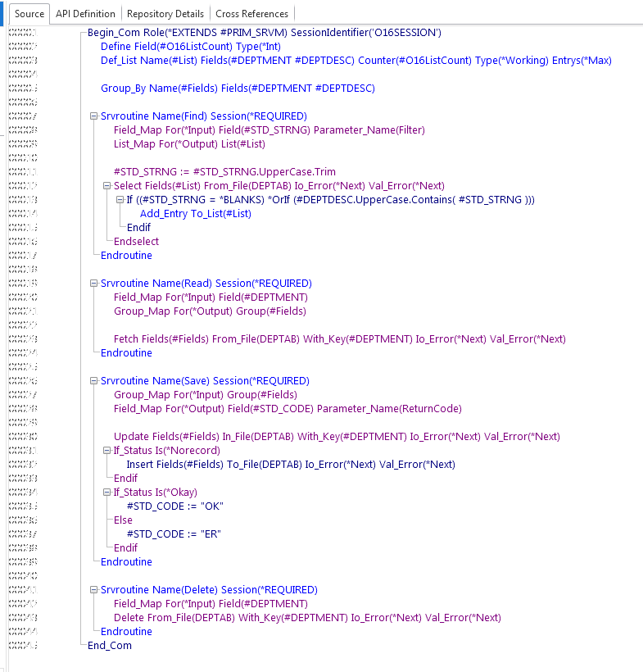Place cursor on the End_Com statement
This screenshot has height=672, width=643.
110,646
